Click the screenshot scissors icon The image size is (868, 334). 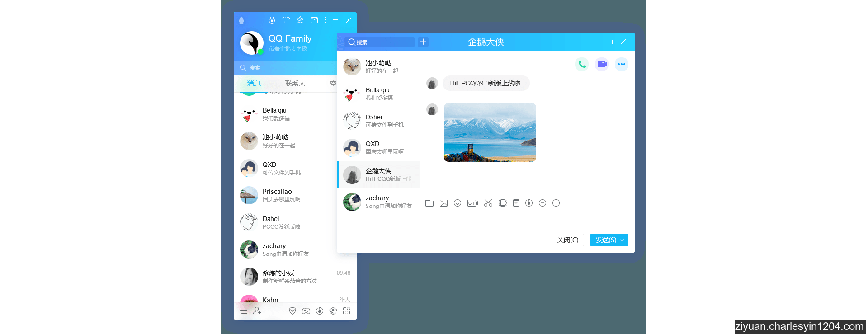(488, 203)
